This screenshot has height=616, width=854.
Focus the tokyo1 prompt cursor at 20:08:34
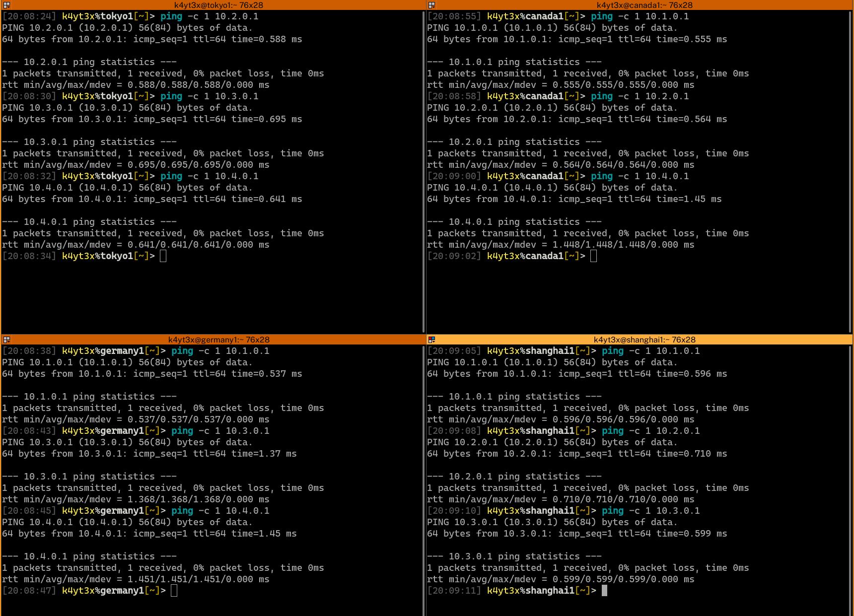point(163,256)
